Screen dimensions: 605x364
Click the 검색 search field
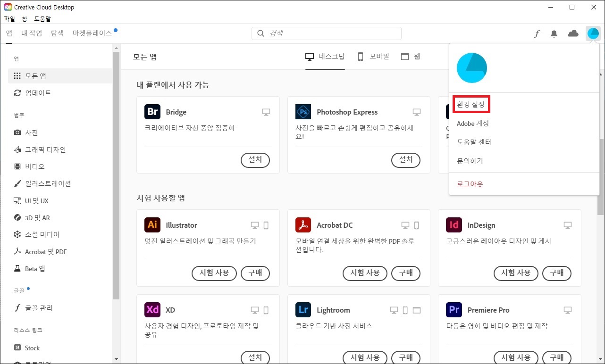click(327, 33)
